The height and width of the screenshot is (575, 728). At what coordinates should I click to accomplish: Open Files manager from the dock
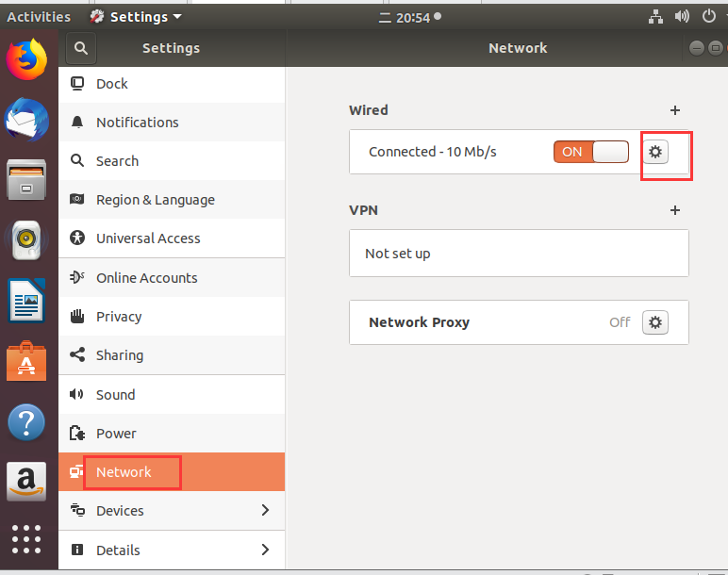click(x=26, y=180)
